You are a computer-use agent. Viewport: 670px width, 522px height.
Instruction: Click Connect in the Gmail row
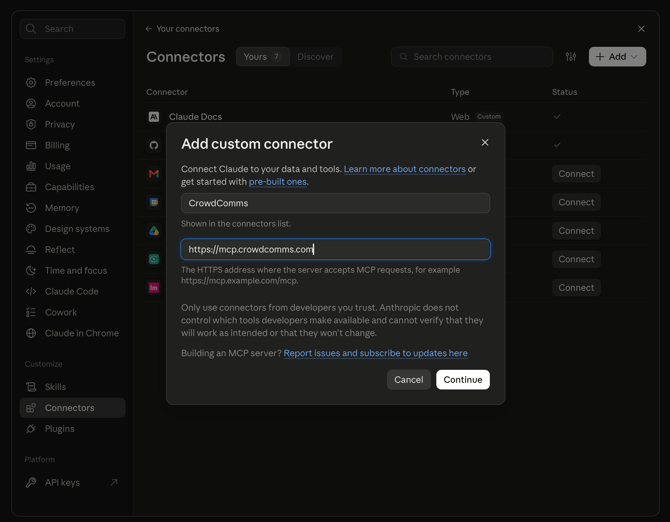click(576, 174)
